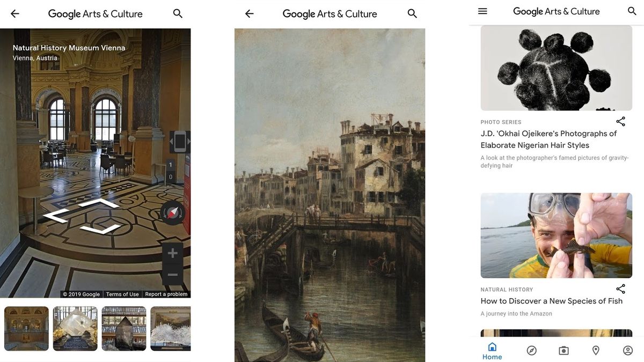644x362 pixels.
Task: Open search on the panorama screen
Action: 178,13
